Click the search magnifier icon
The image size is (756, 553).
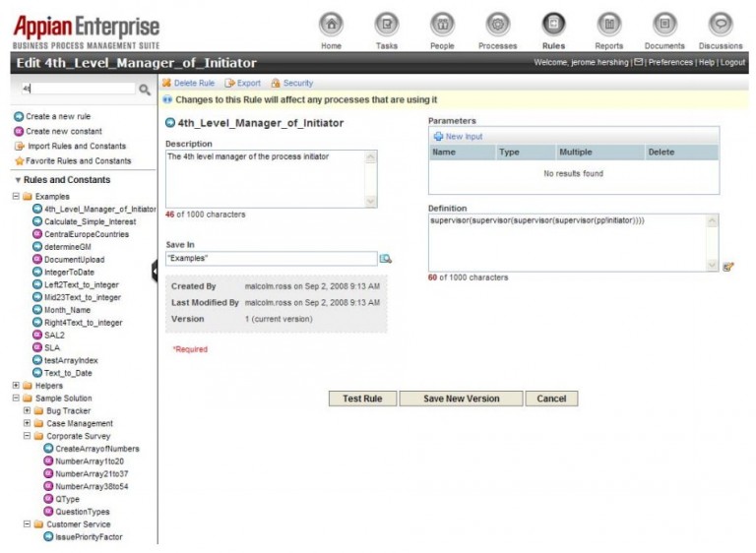[145, 90]
